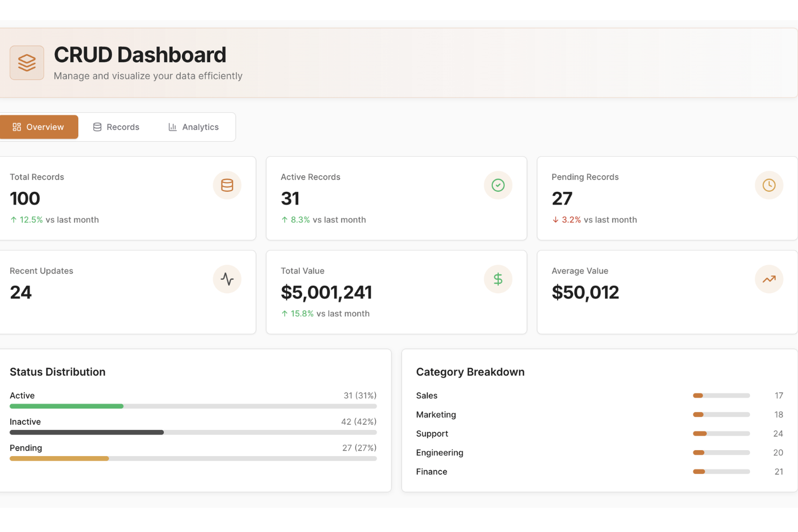Image resolution: width=798 pixels, height=532 pixels.
Task: Click the database icon on Total Records card
Action: tap(227, 185)
